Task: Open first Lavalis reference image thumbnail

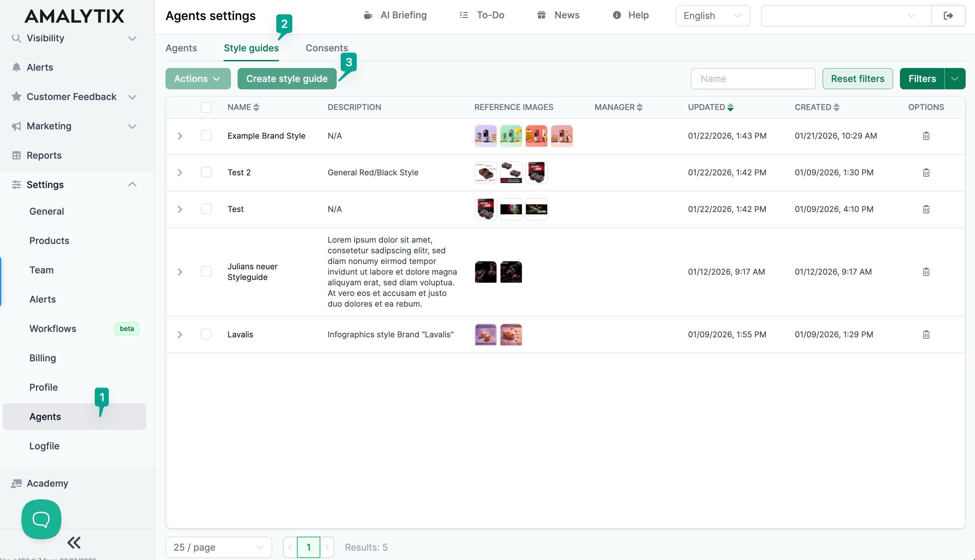Action: click(x=485, y=334)
